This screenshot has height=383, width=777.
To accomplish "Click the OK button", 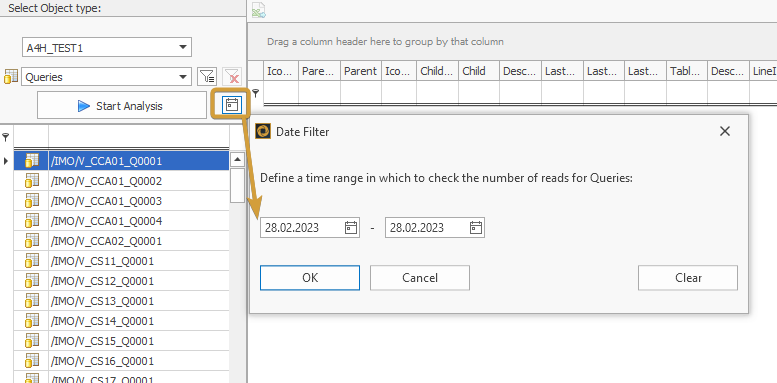I will coord(310,277).
